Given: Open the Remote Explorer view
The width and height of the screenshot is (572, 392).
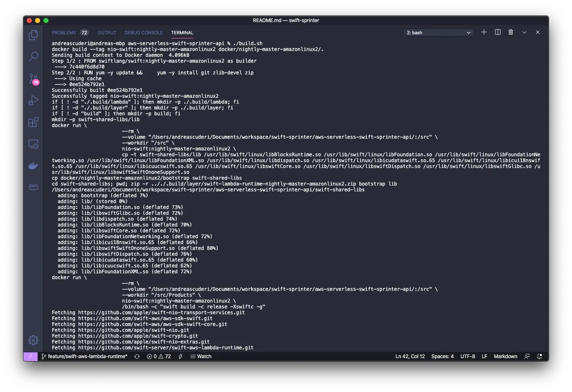Looking at the screenshot, I should click(x=33, y=144).
